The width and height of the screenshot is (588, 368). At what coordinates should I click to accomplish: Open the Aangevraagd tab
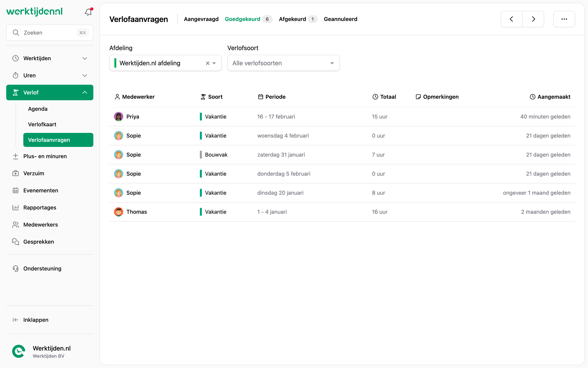(x=201, y=19)
